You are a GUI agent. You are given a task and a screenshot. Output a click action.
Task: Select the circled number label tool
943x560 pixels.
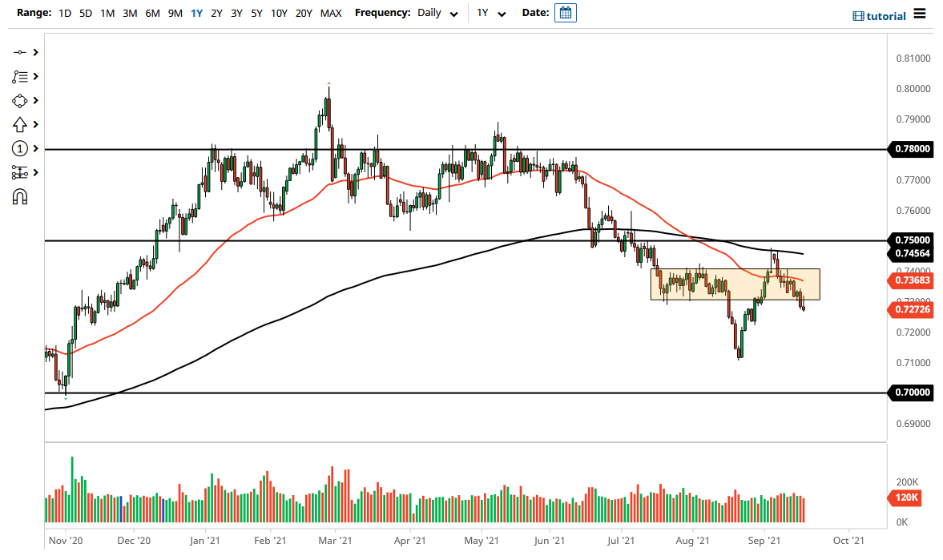pos(19,148)
